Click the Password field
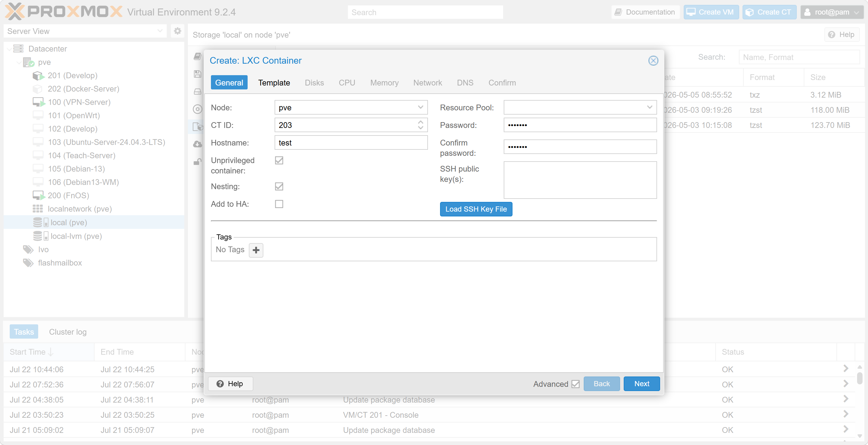The image size is (868, 445). pos(580,125)
